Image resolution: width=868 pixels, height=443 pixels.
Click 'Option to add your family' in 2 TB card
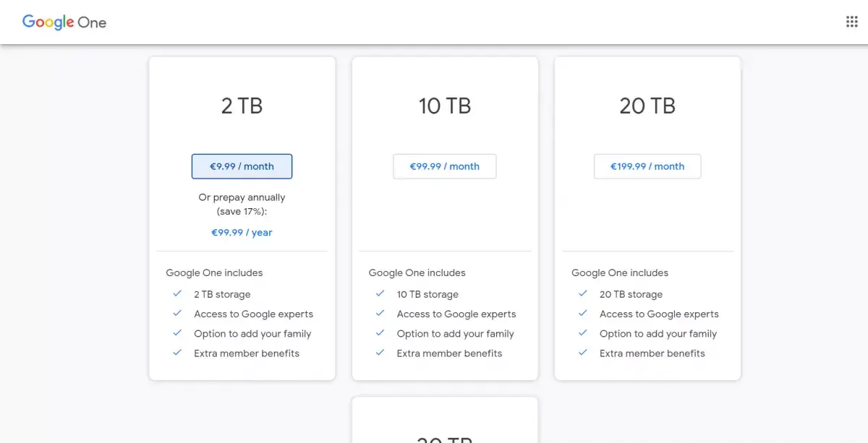click(x=252, y=334)
